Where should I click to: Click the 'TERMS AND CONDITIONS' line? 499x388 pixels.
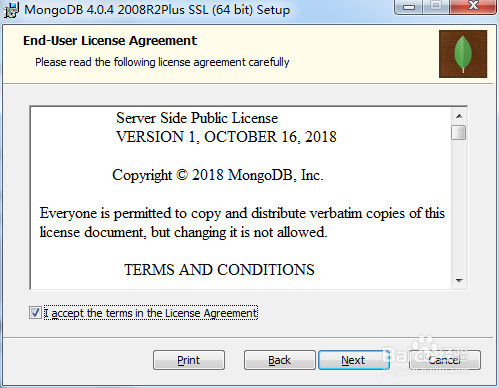(x=219, y=270)
